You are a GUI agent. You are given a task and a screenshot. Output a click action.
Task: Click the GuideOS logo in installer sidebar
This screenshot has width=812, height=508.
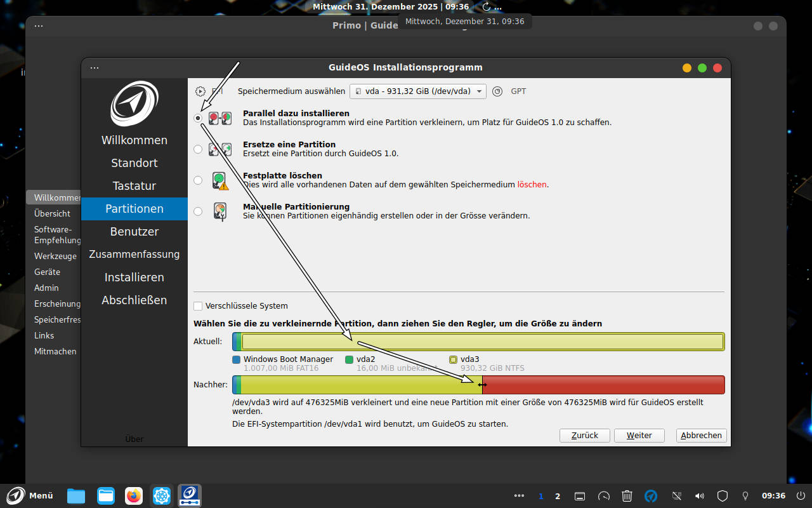pyautogui.click(x=134, y=104)
